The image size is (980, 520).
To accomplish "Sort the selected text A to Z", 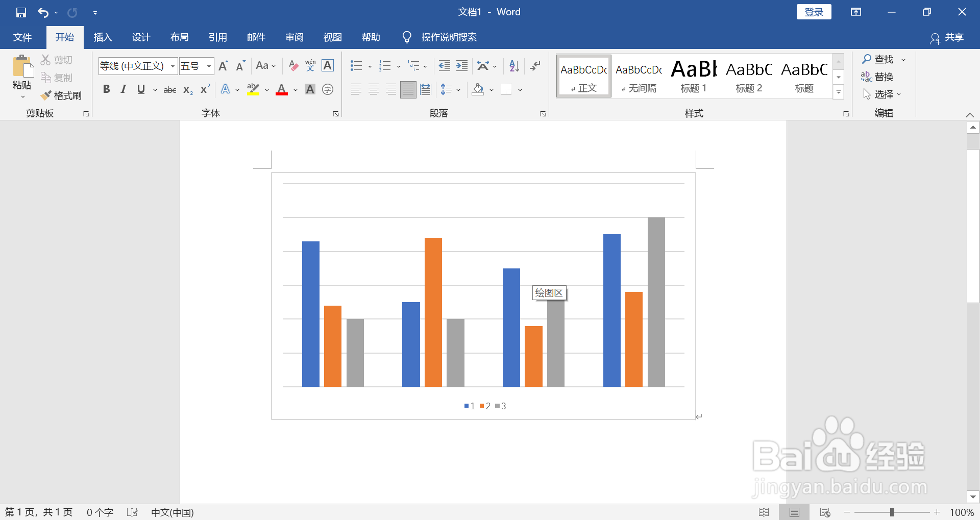I will 514,66.
